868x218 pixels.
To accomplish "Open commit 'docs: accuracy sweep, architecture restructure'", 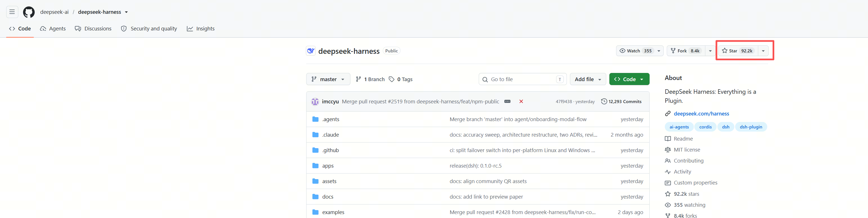I will click(523, 135).
